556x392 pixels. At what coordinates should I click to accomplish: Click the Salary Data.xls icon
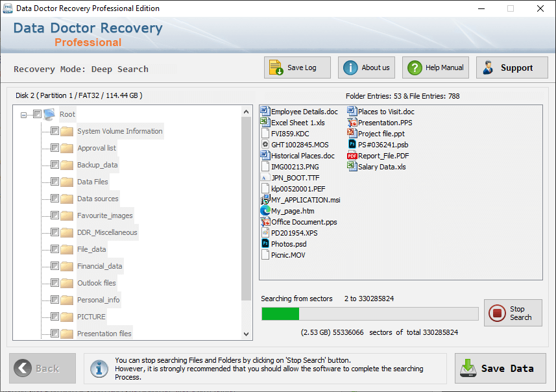click(x=352, y=166)
